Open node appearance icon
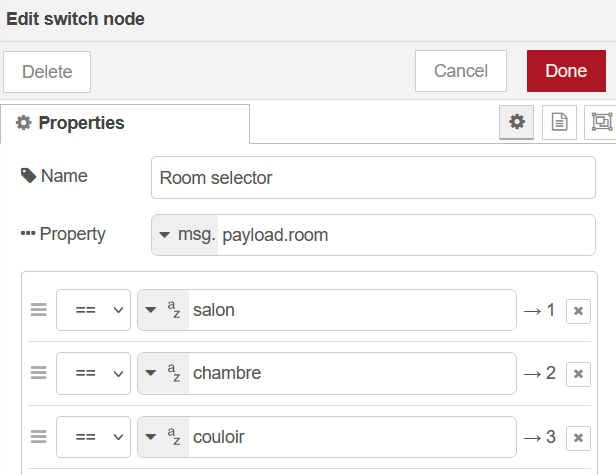This screenshot has height=475, width=616. click(601, 122)
